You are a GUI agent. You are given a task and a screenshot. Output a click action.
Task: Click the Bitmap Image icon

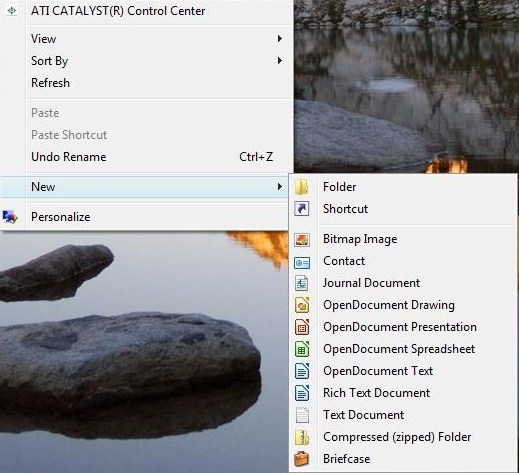[x=302, y=239]
